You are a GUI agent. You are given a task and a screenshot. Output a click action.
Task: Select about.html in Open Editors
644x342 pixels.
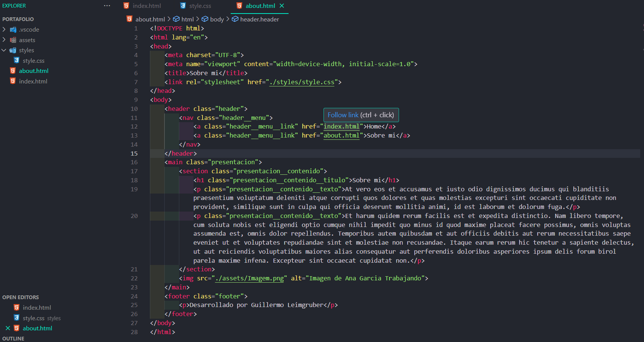[37, 328]
